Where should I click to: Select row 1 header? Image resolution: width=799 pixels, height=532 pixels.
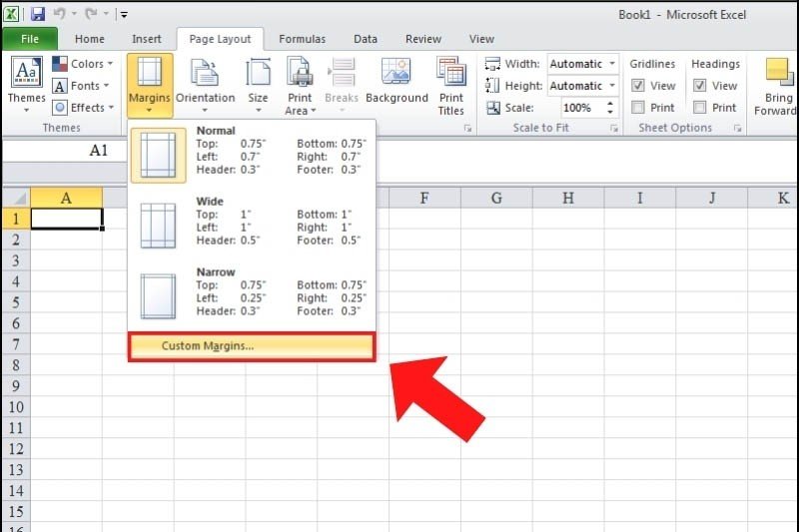pyautogui.click(x=16, y=219)
